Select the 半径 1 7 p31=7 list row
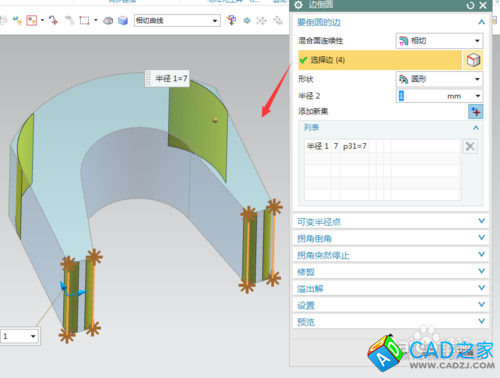This screenshot has height=378, width=500. [383, 146]
